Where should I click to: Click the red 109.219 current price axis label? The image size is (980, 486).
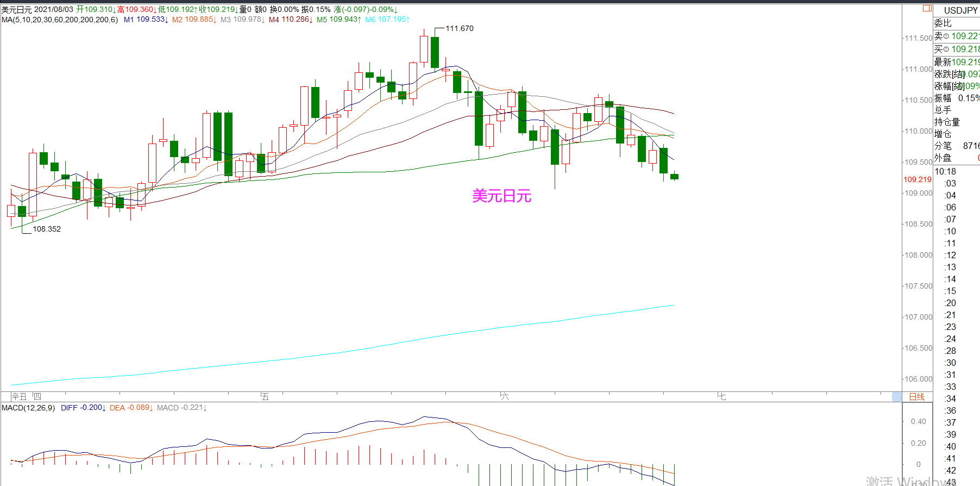pos(918,179)
